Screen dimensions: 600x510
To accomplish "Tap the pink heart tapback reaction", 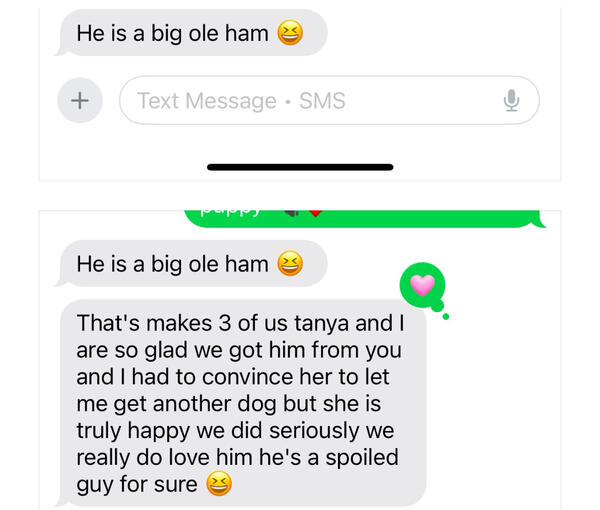I will [422, 285].
